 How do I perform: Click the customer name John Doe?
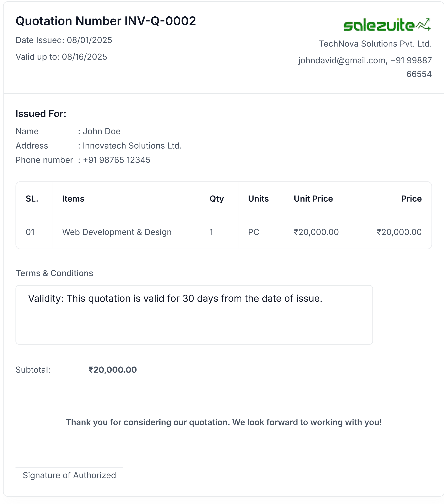(x=101, y=131)
